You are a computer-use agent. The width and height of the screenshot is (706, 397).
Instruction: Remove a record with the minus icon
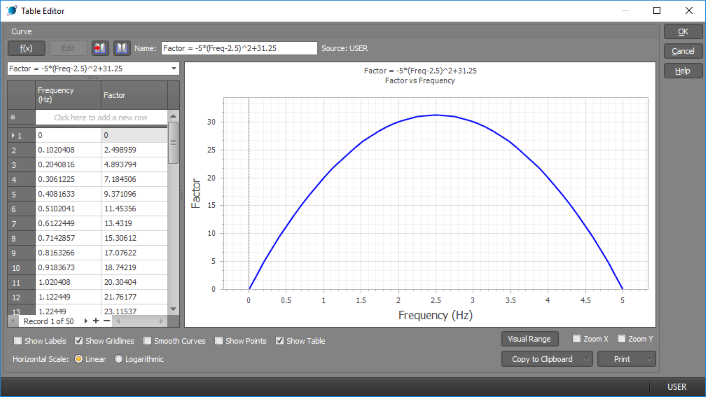pyautogui.click(x=107, y=321)
